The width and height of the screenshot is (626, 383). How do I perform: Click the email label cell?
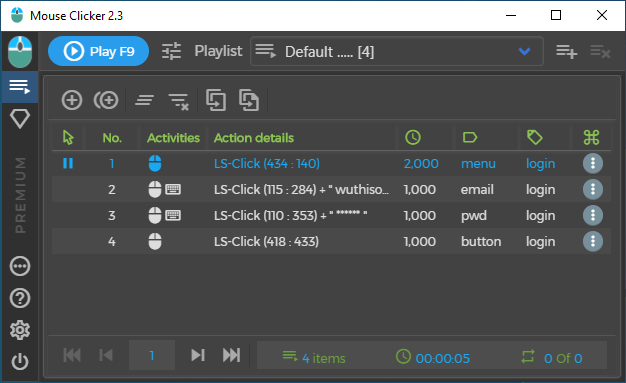pos(477,189)
